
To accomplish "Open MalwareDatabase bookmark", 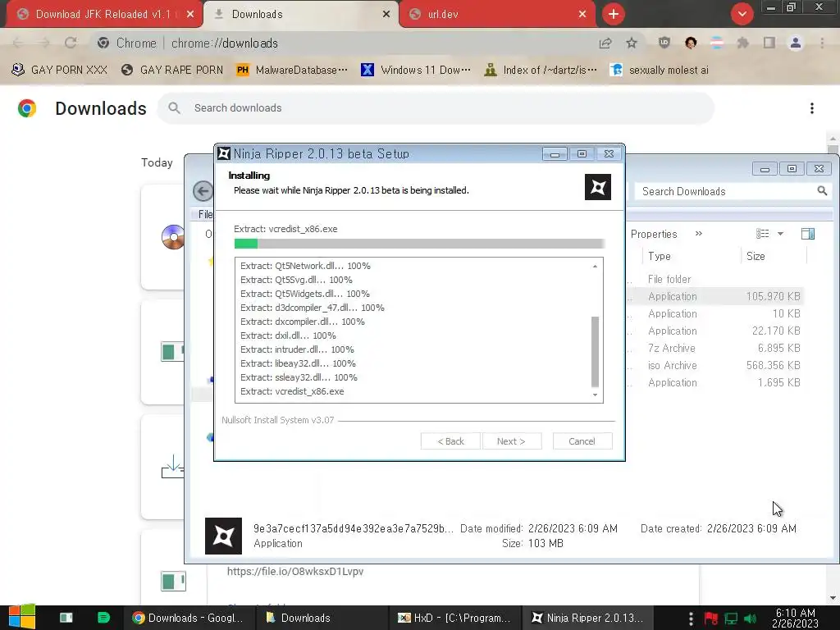I will click(293, 70).
